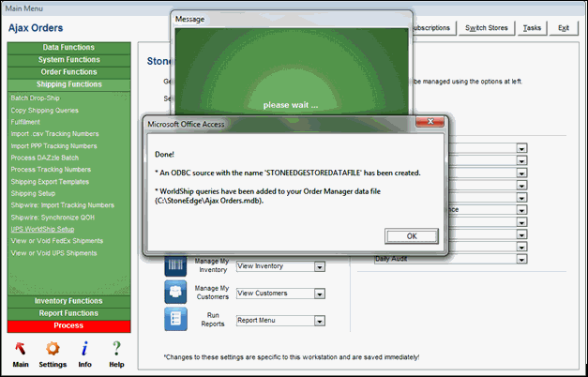Viewport: 588px width, 377px height.
Task: Open the Fulfilment link
Action: coord(25,122)
